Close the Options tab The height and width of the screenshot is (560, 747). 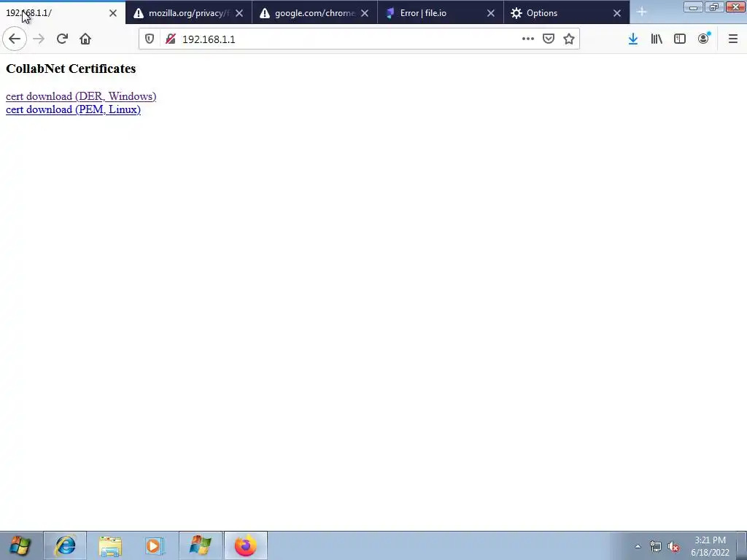(617, 13)
